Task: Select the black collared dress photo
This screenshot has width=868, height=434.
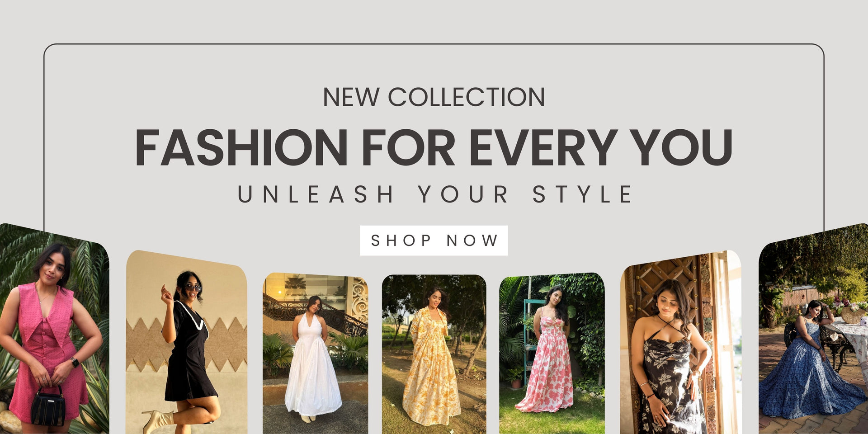Action: point(187,342)
